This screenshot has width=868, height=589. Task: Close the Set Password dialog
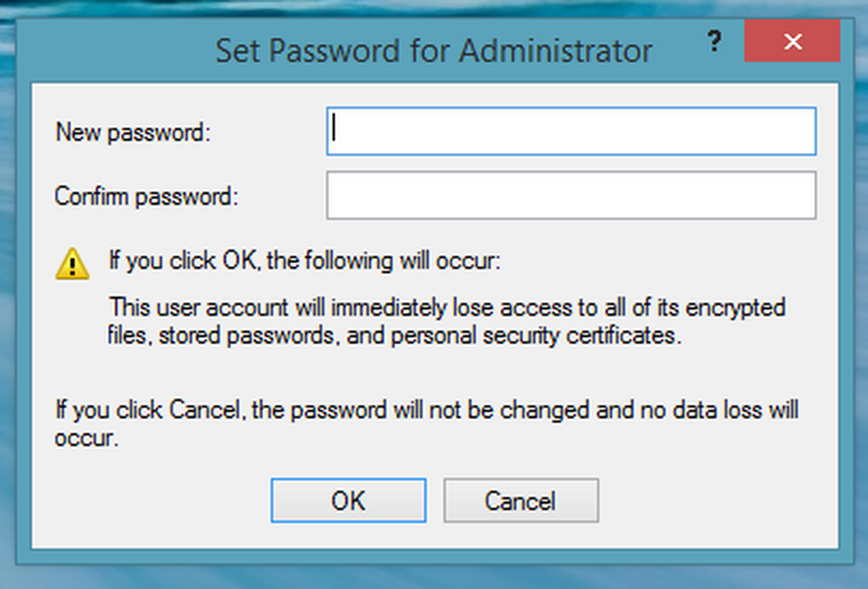tap(792, 41)
